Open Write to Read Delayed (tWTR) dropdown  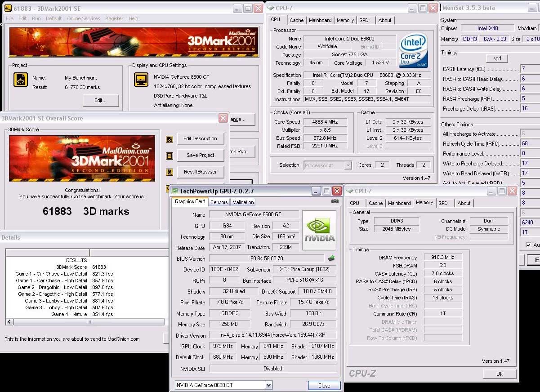(530, 173)
